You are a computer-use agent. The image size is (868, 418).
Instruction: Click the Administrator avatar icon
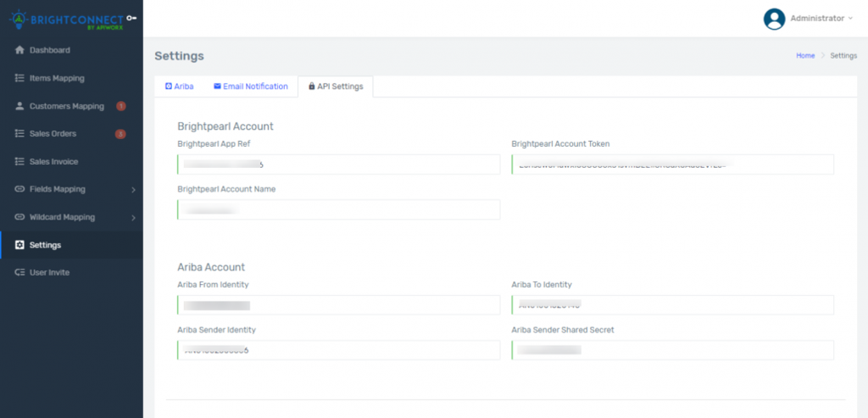tap(774, 19)
